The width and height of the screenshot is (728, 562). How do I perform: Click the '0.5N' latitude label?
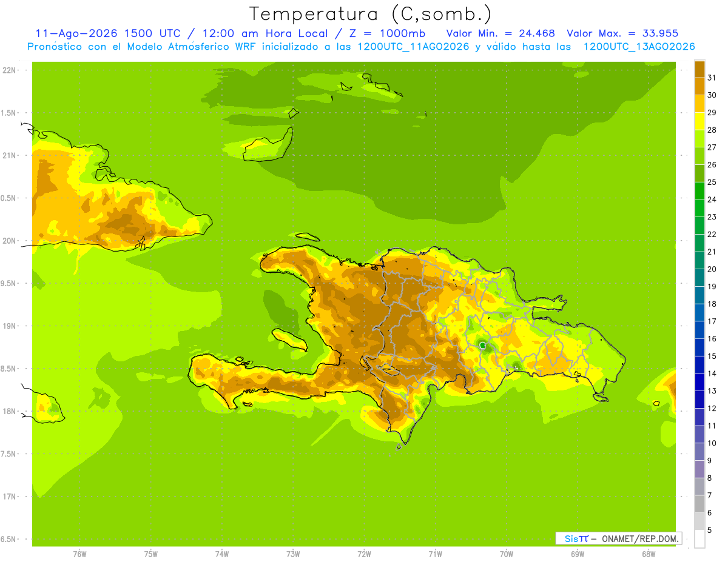click(9, 198)
